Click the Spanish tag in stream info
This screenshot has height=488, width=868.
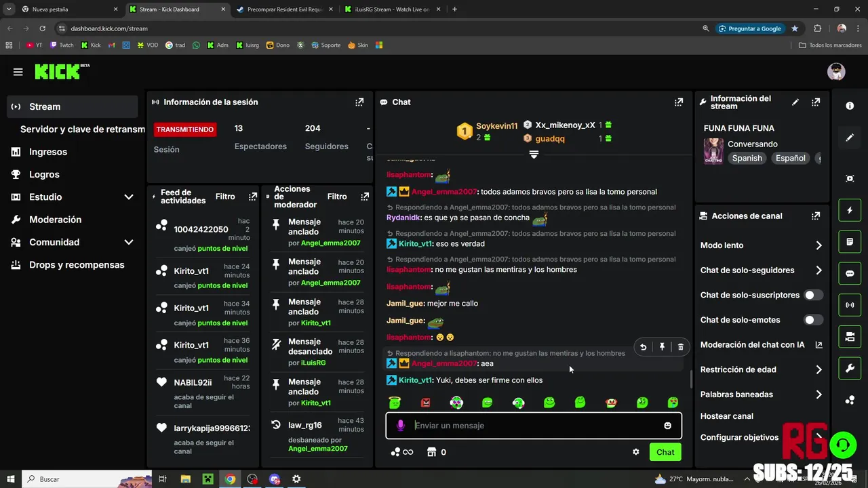747,159
